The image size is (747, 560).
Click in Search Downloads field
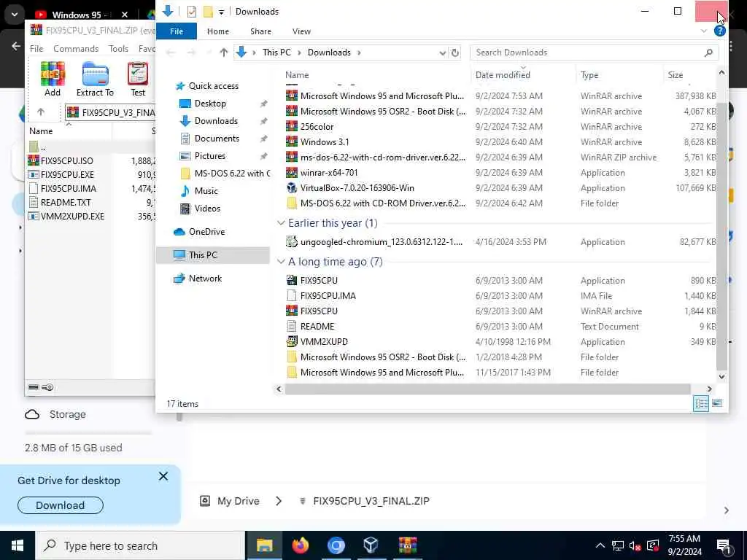coord(594,52)
